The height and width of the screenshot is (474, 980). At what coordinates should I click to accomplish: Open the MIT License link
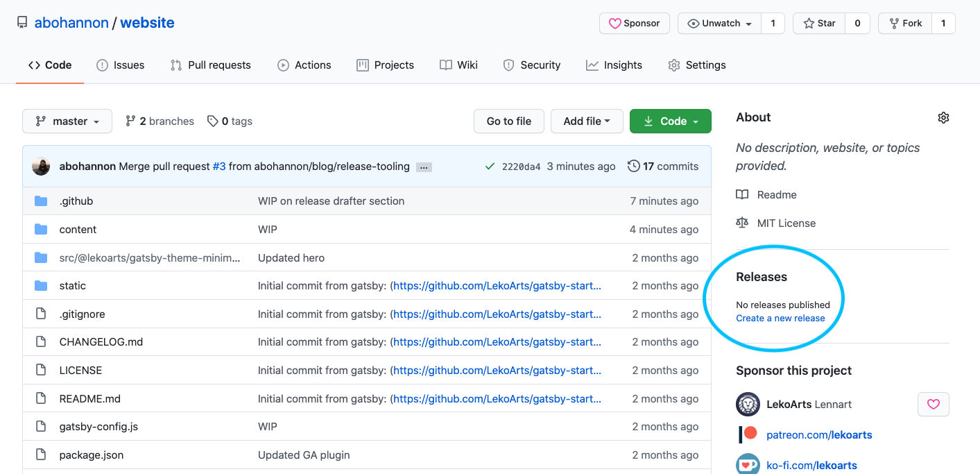[x=776, y=223]
